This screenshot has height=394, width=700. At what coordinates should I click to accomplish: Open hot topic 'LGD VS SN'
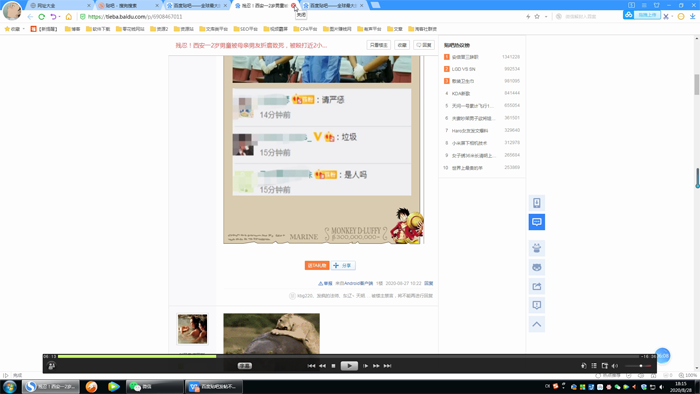[x=463, y=69]
